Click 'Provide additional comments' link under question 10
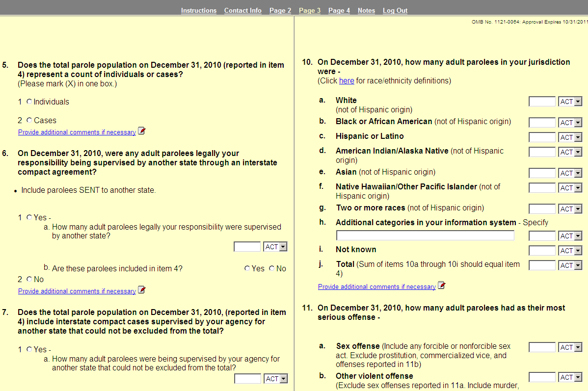 coord(376,287)
